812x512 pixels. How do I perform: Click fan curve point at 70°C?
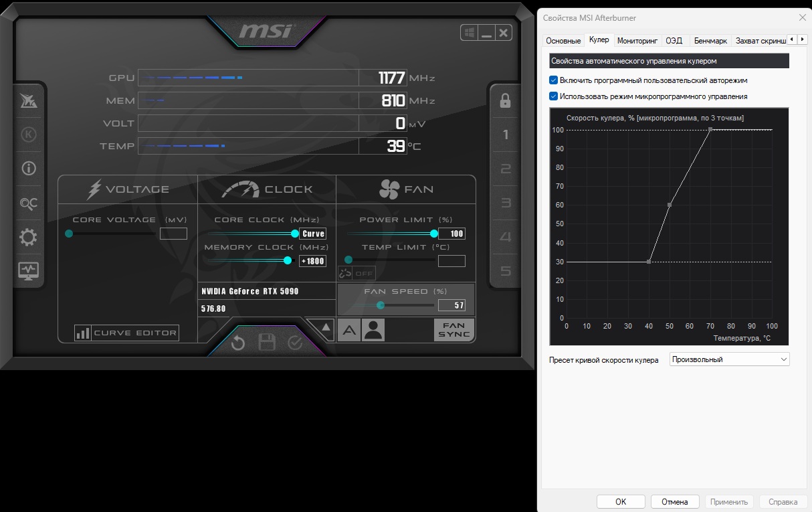point(710,130)
